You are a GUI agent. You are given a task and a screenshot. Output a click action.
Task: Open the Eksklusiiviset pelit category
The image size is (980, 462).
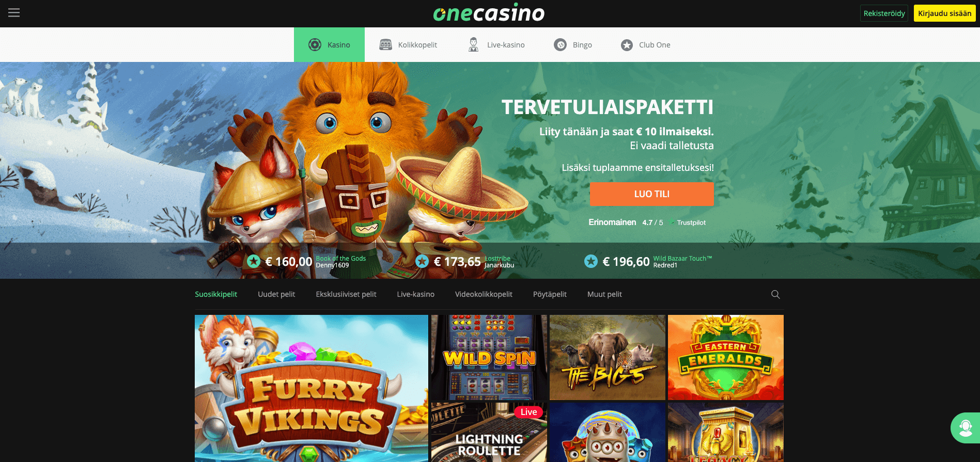346,294
